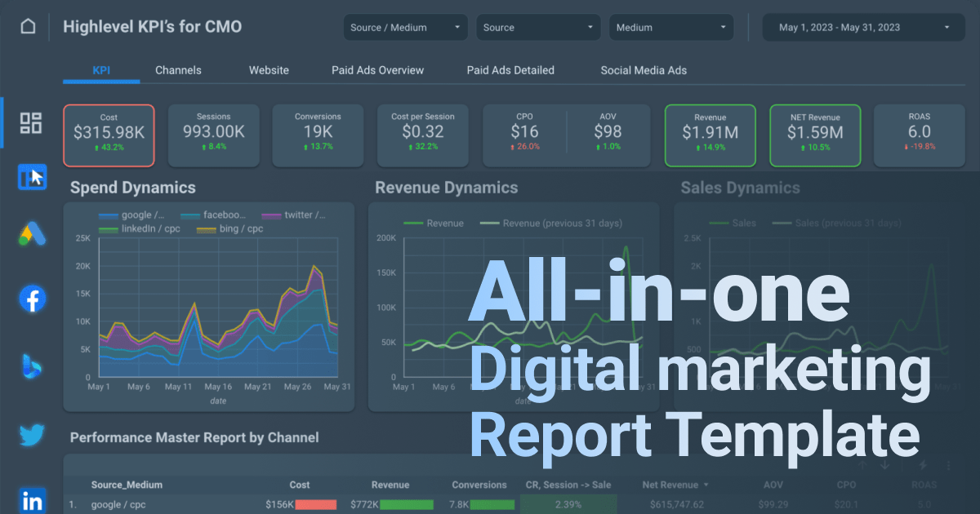Open the Twitter sidebar icon

tap(32, 436)
